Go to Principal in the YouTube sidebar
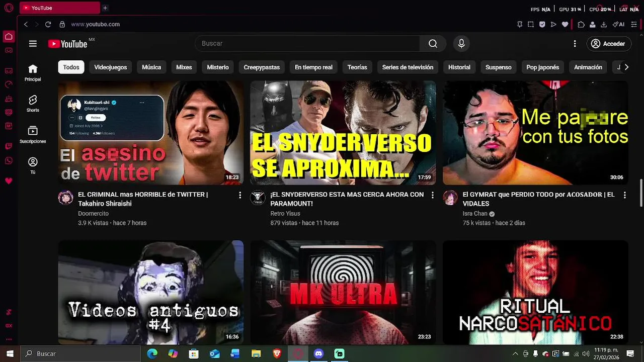Viewport: 644px width, 362px height. pos(33,73)
